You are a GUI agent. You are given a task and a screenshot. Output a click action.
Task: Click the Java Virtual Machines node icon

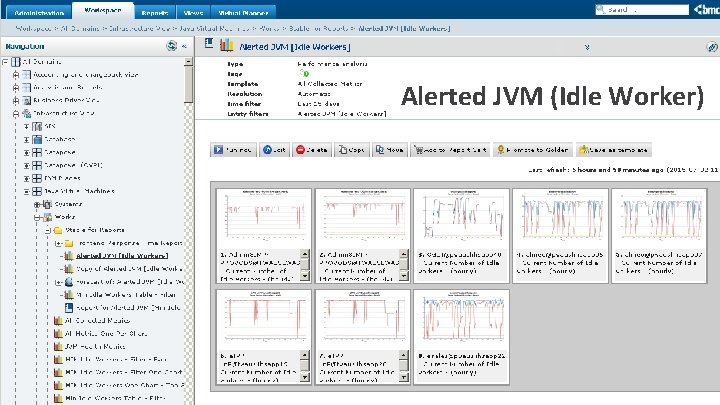37,191
